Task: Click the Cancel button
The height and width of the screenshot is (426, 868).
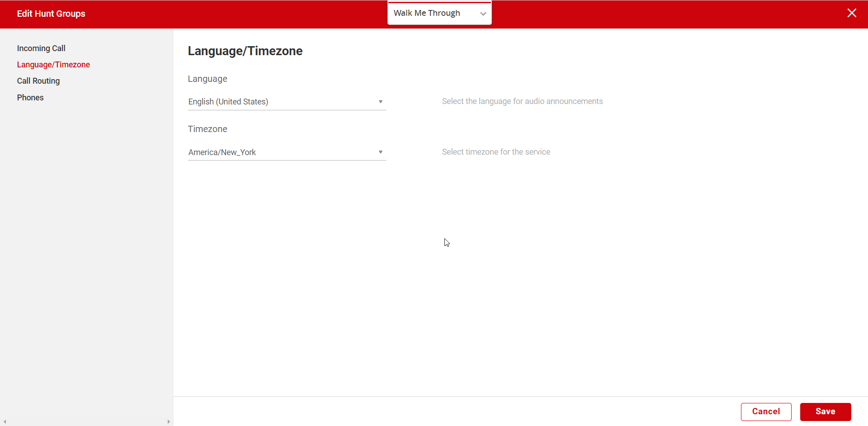Action: [766, 412]
